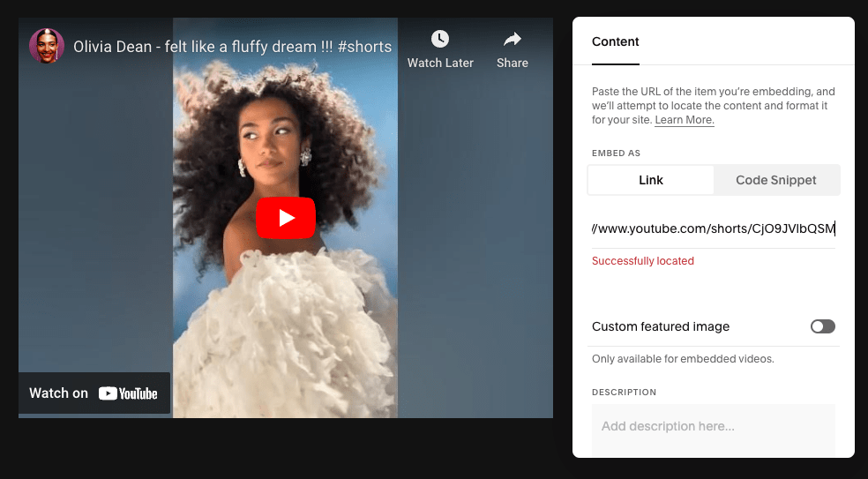Click the Successfully located status text
The image size is (868, 479).
[x=643, y=261]
